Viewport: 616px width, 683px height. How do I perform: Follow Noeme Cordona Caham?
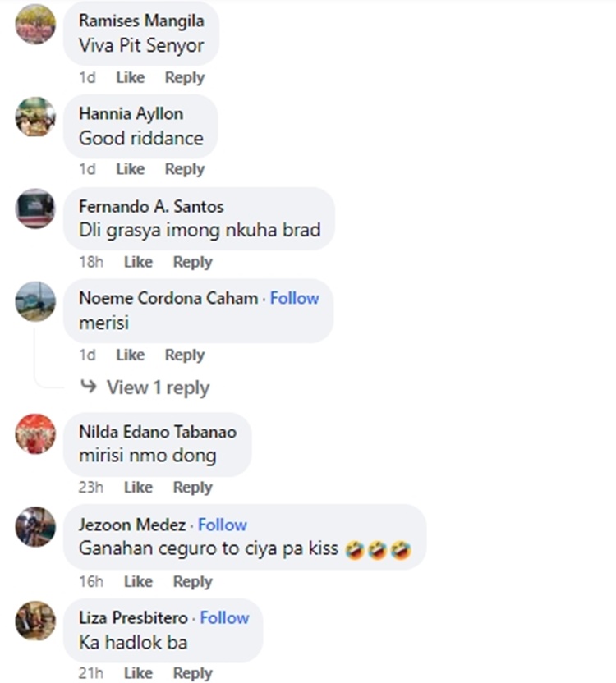pyautogui.click(x=294, y=298)
